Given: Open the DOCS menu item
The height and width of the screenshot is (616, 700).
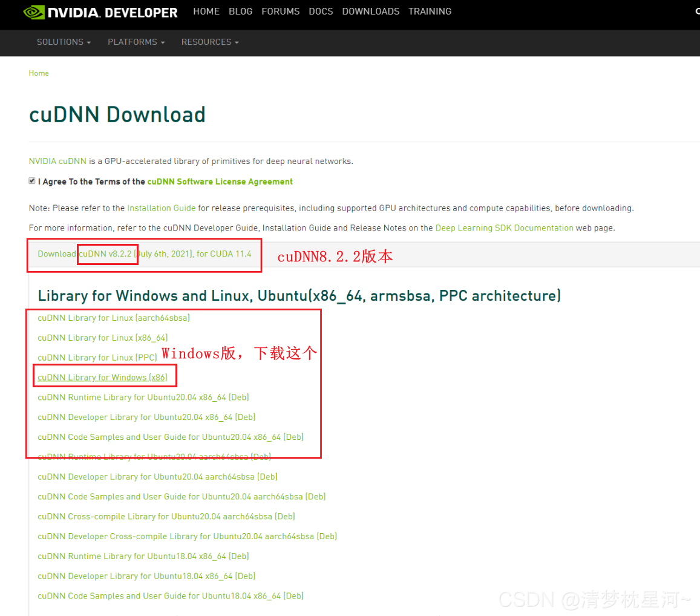Looking at the screenshot, I should [321, 11].
